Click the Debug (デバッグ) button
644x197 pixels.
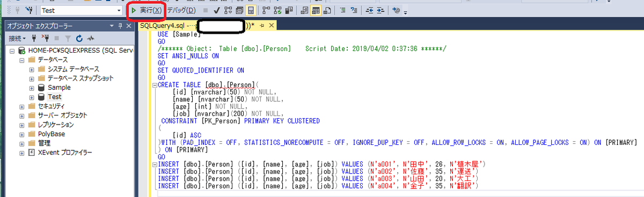tap(181, 10)
